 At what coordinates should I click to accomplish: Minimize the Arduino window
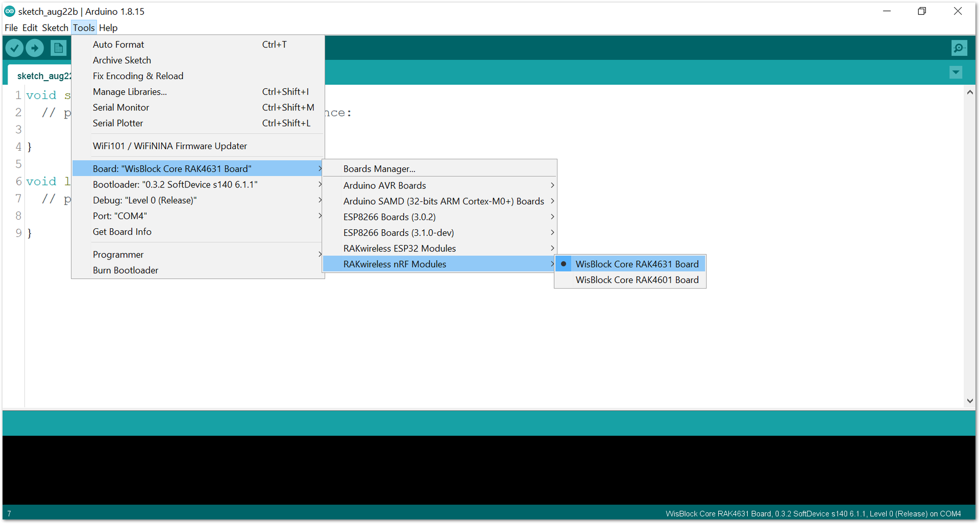tap(887, 11)
